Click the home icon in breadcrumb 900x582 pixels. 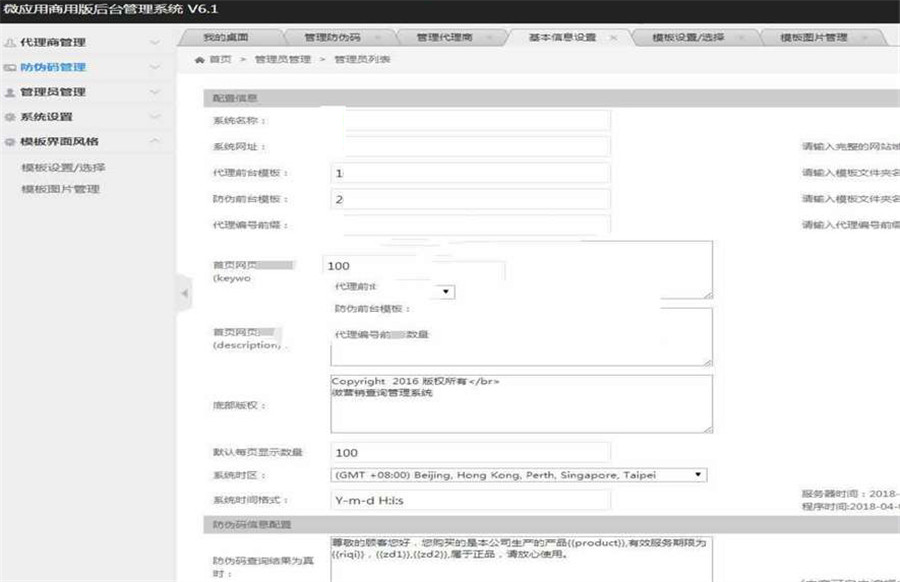[200, 61]
